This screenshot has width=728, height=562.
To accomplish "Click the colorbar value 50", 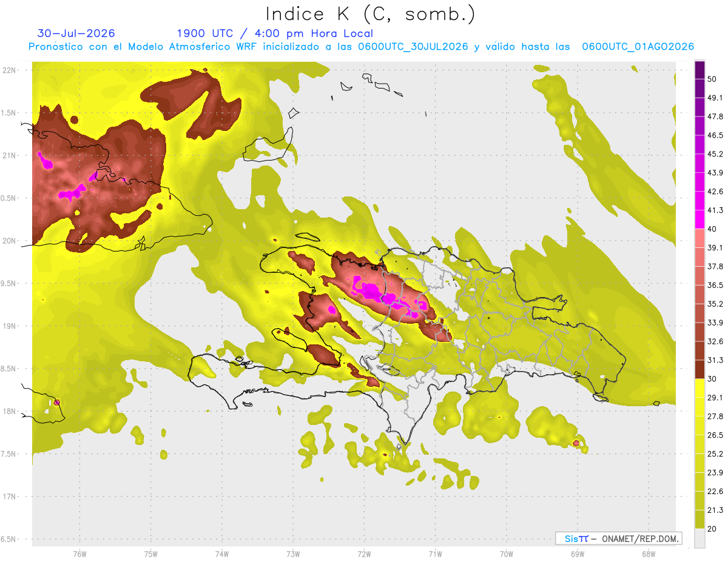I will click(x=712, y=79).
